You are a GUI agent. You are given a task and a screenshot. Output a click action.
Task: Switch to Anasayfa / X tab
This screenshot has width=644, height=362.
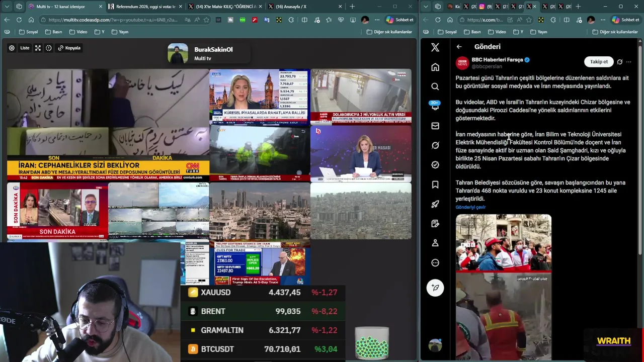[x=304, y=7]
